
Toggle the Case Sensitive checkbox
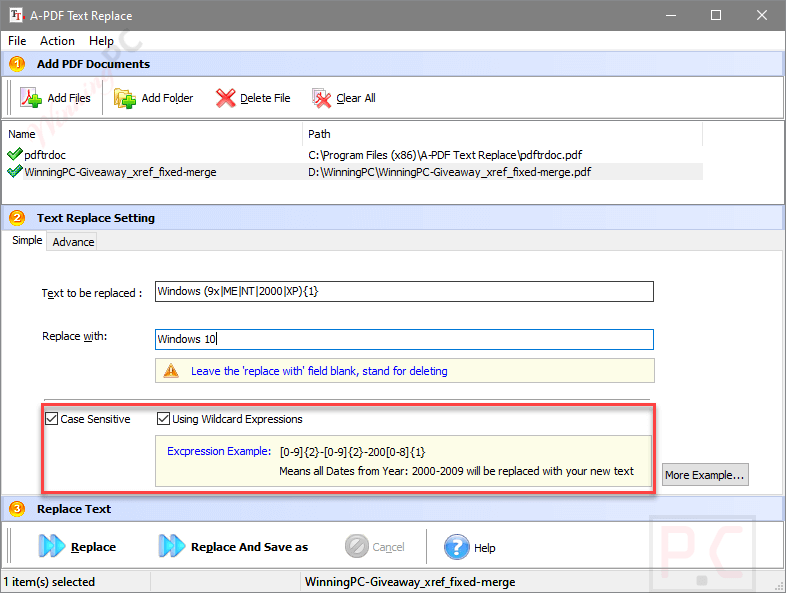[52, 419]
